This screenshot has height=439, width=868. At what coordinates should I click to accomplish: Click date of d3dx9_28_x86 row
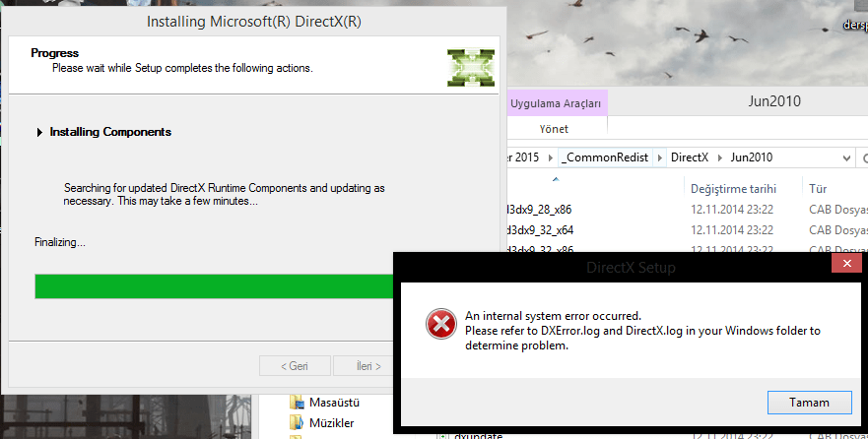tap(731, 210)
